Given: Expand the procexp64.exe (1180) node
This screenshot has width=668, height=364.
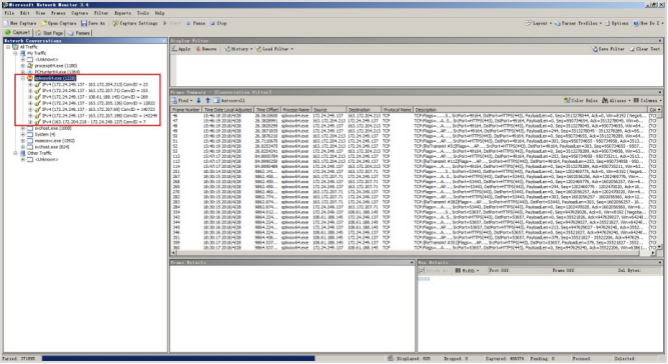Looking at the screenshot, I should pyautogui.click(x=23, y=66).
